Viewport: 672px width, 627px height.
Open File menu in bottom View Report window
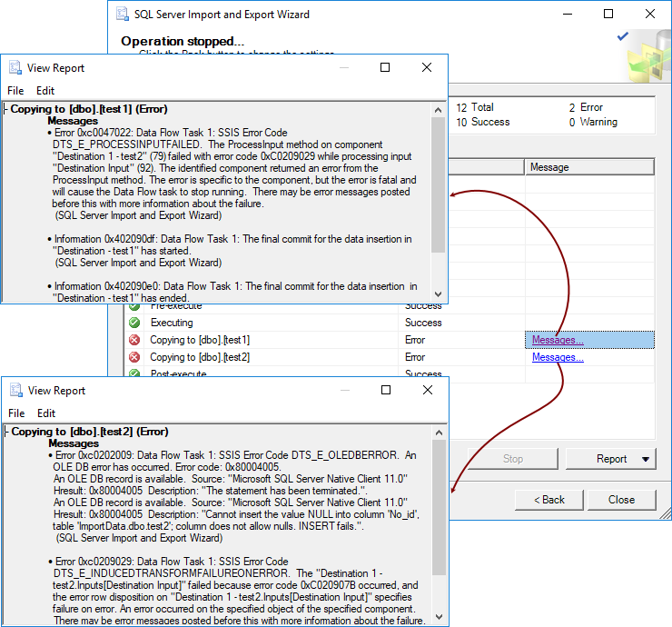(16, 413)
